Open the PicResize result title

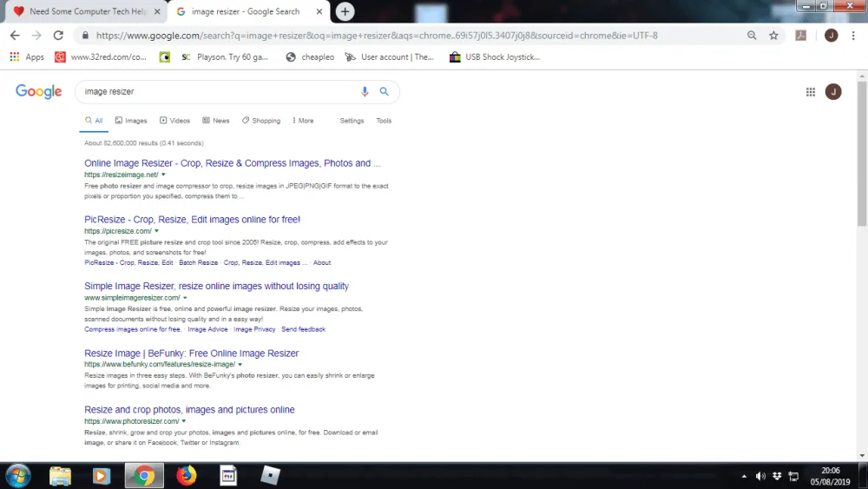click(192, 220)
